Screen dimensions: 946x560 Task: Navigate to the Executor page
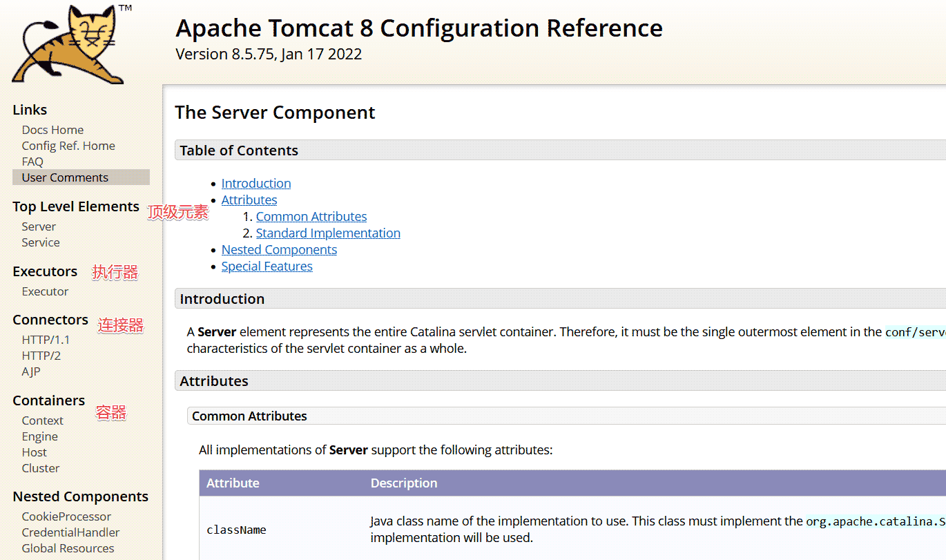(x=45, y=291)
